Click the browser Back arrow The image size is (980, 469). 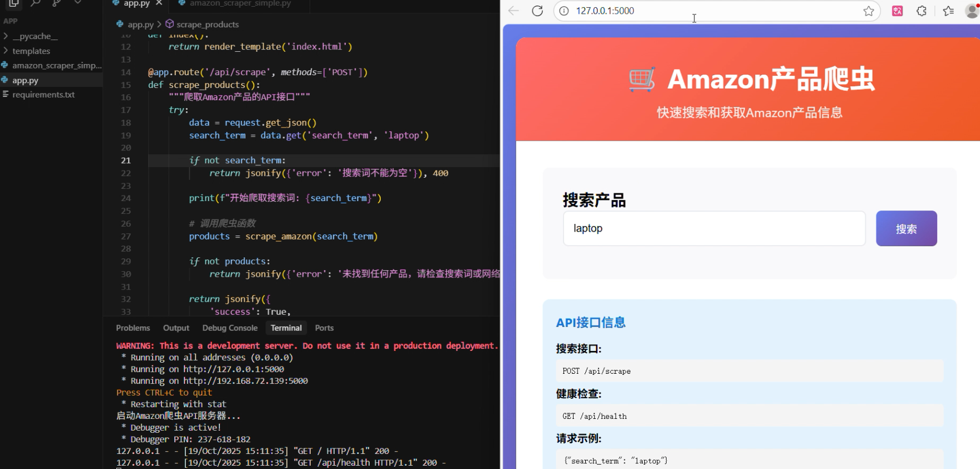pos(513,11)
